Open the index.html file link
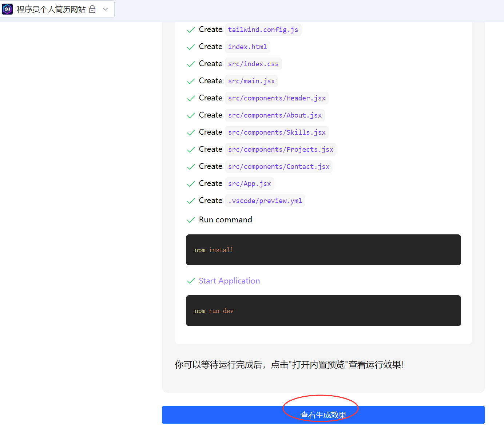 pos(247,47)
